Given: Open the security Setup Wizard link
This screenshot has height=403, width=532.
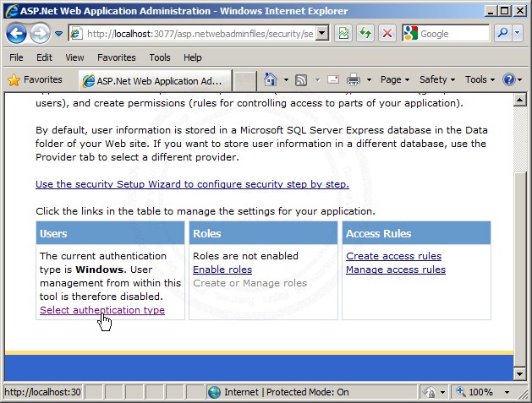Looking at the screenshot, I should (x=192, y=184).
